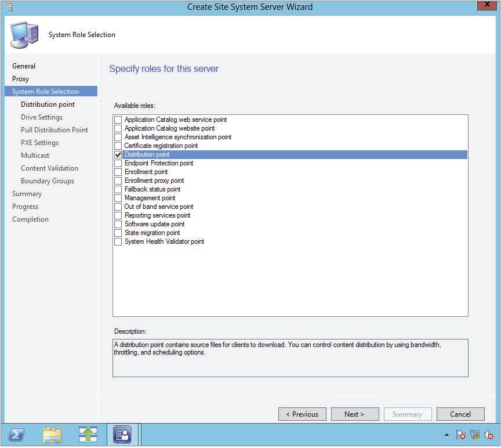Open Windows PowerShell from the taskbar
This screenshot has width=501, height=448.
pos(17,434)
